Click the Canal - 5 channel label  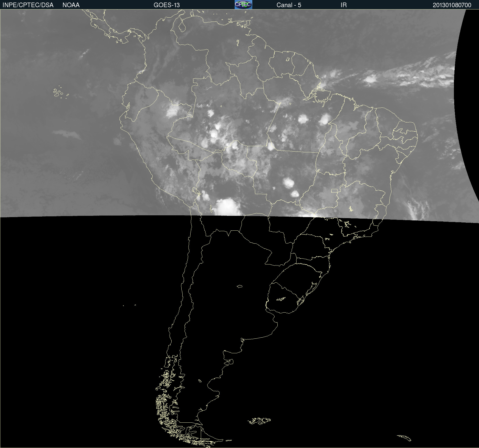[x=289, y=5]
